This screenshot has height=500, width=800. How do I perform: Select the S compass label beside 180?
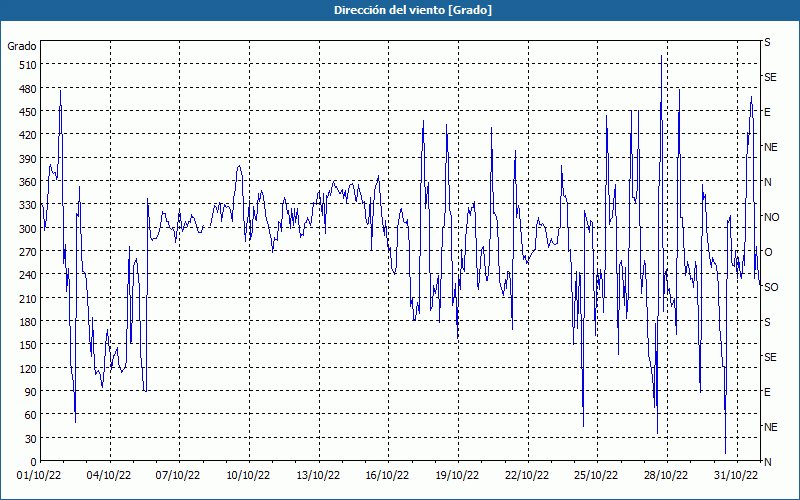pos(767,322)
